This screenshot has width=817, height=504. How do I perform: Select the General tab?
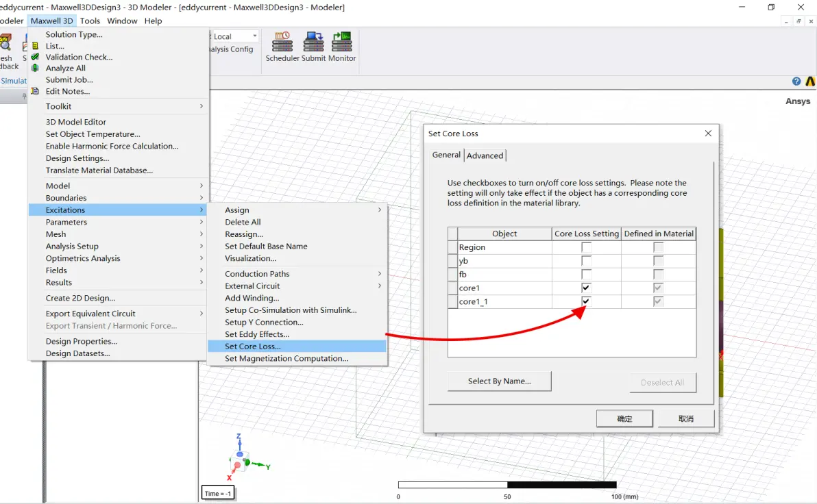pyautogui.click(x=446, y=155)
